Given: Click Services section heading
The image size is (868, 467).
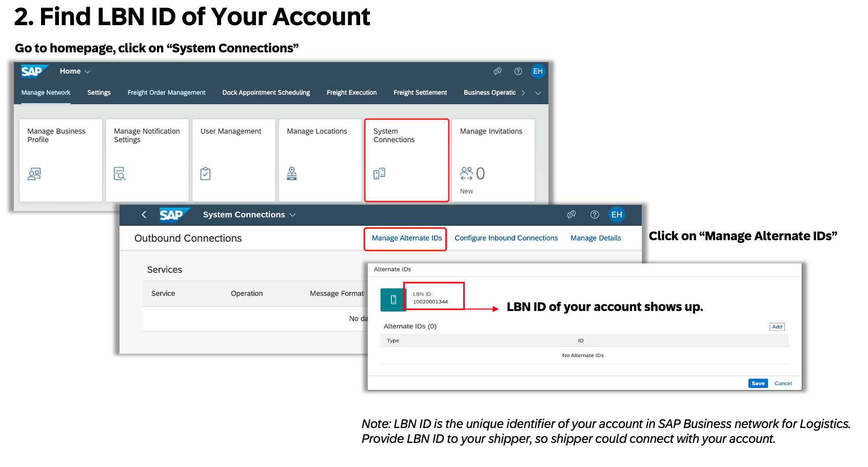Looking at the screenshot, I should (164, 270).
